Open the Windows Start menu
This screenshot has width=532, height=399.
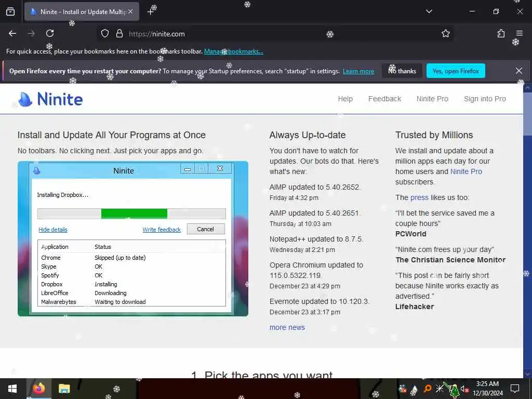click(x=12, y=389)
